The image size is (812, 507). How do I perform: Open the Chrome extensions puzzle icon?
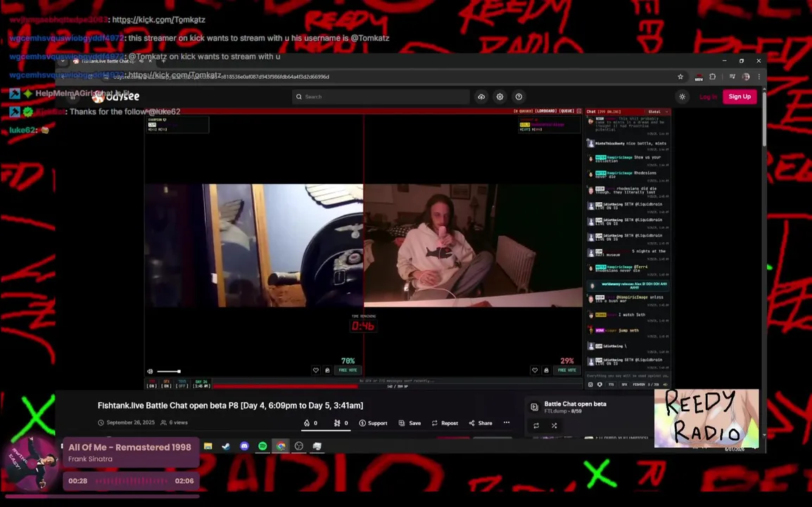713,77
